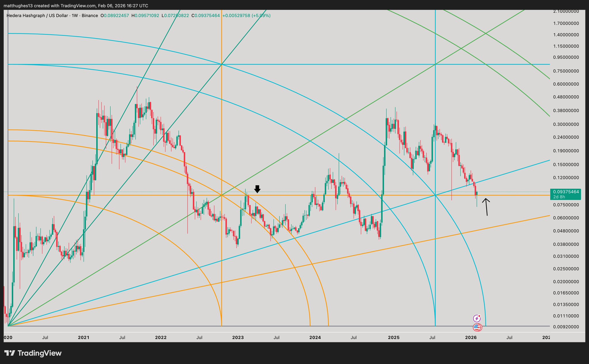Click the purple lightning bolt event icon
Viewport: 589px width, 364px height.
click(477, 318)
